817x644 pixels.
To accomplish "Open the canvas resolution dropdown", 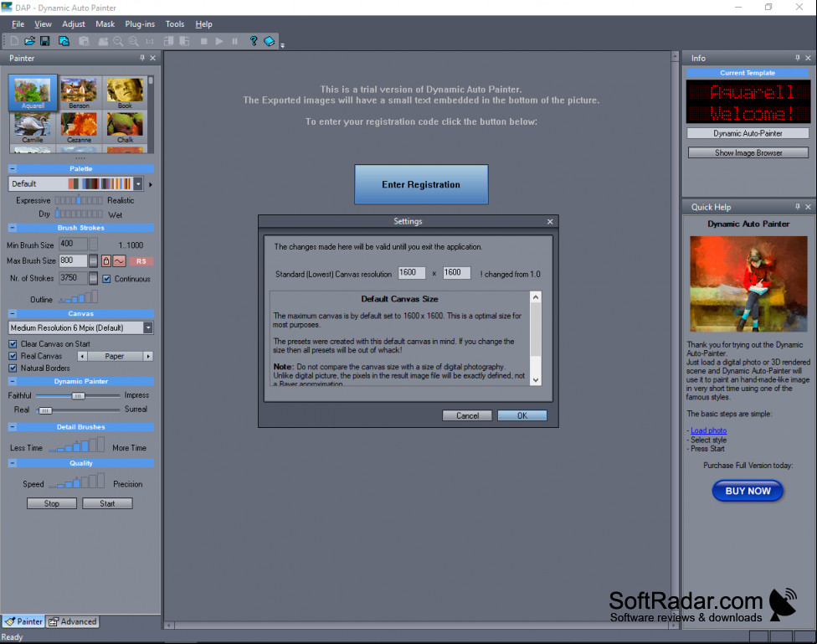I will point(148,327).
